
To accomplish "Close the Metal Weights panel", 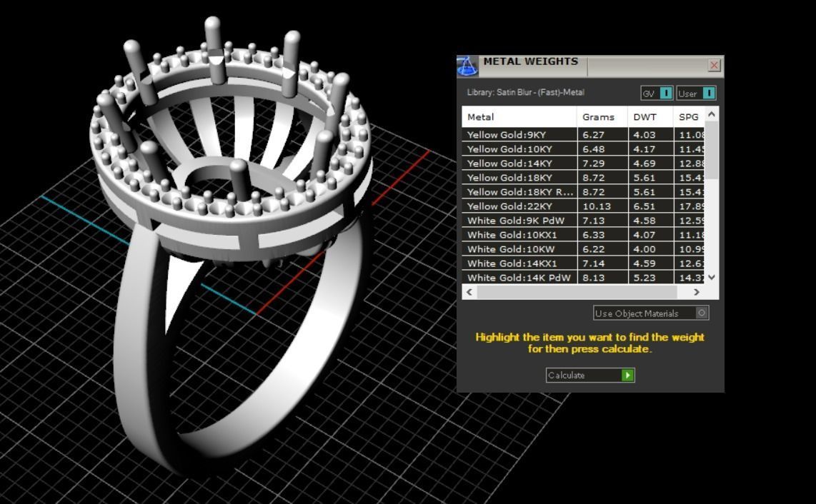I will click(x=714, y=65).
